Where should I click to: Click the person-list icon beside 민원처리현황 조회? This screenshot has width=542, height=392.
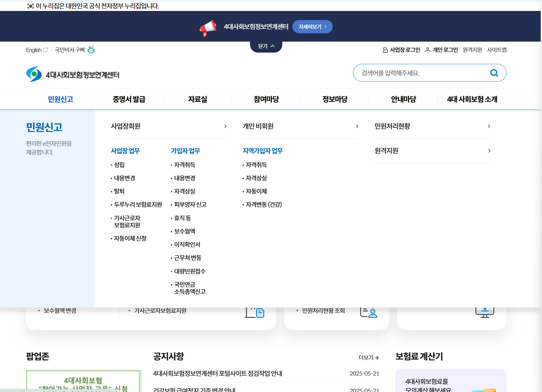(369, 312)
